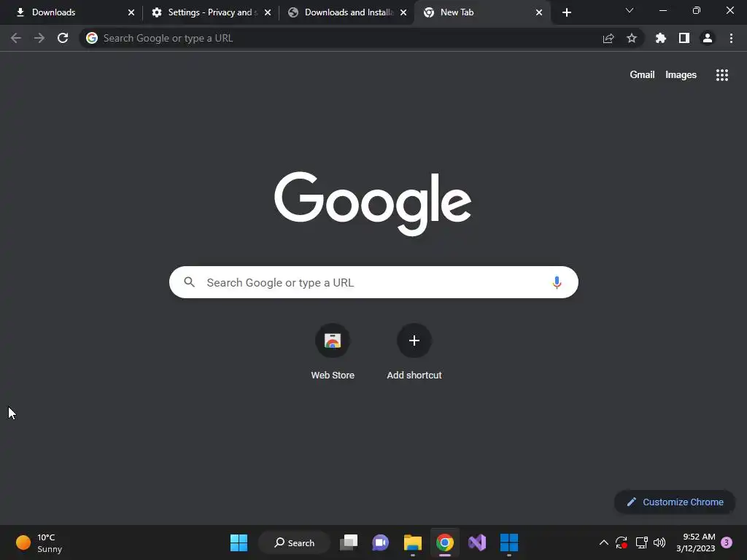Click the Customize Chrome button
The image size is (747, 560).
click(675, 502)
